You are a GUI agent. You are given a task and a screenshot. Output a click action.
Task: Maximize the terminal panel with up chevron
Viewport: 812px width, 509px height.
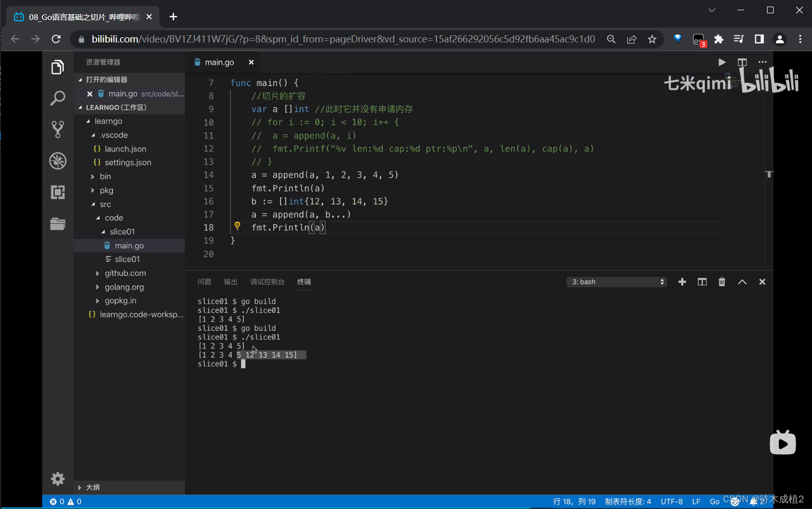click(x=742, y=282)
